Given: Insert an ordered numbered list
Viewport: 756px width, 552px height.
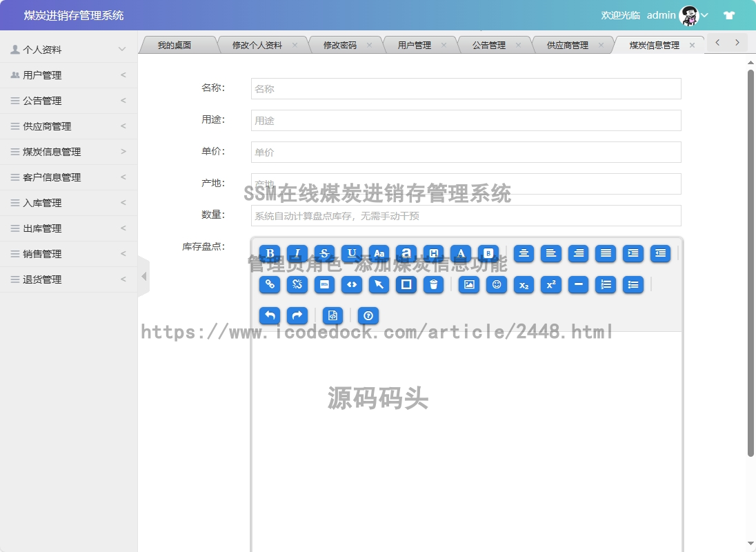Looking at the screenshot, I should [x=606, y=284].
